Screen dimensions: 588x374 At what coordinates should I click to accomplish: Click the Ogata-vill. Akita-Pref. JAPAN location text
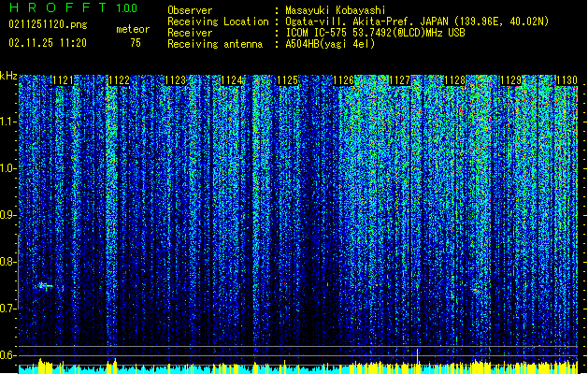click(417, 22)
